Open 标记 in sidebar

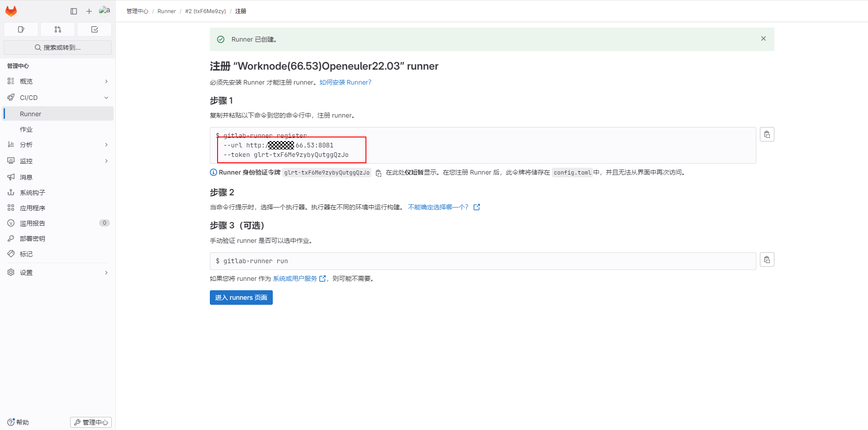pos(58,254)
